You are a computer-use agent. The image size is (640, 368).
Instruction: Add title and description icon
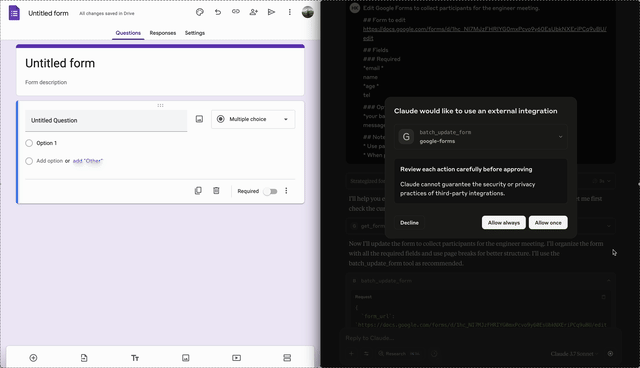[135, 358]
